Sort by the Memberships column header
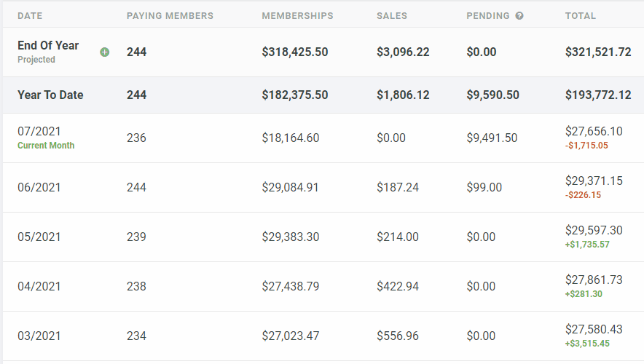The width and height of the screenshot is (644, 364). pyautogui.click(x=298, y=16)
